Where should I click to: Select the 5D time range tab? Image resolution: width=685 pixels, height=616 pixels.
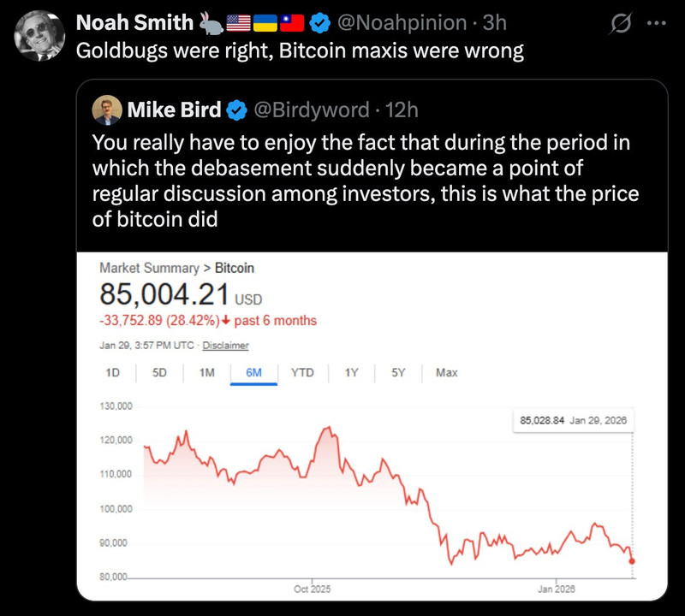pyautogui.click(x=159, y=372)
